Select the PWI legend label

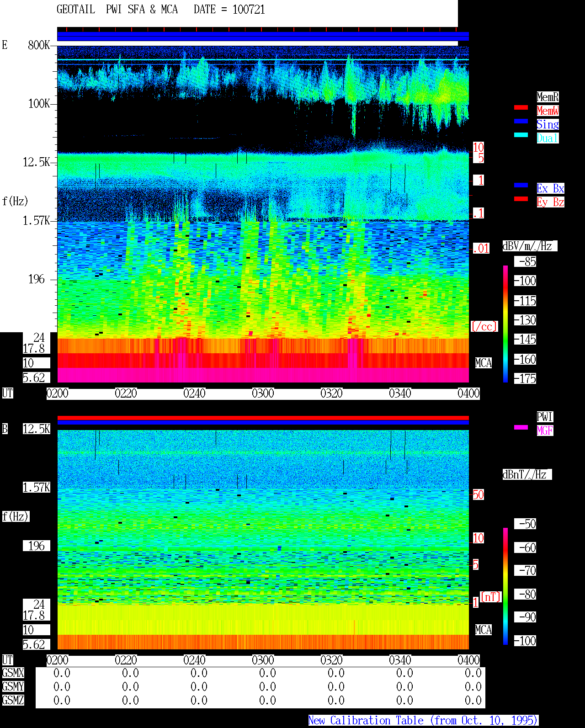click(545, 417)
